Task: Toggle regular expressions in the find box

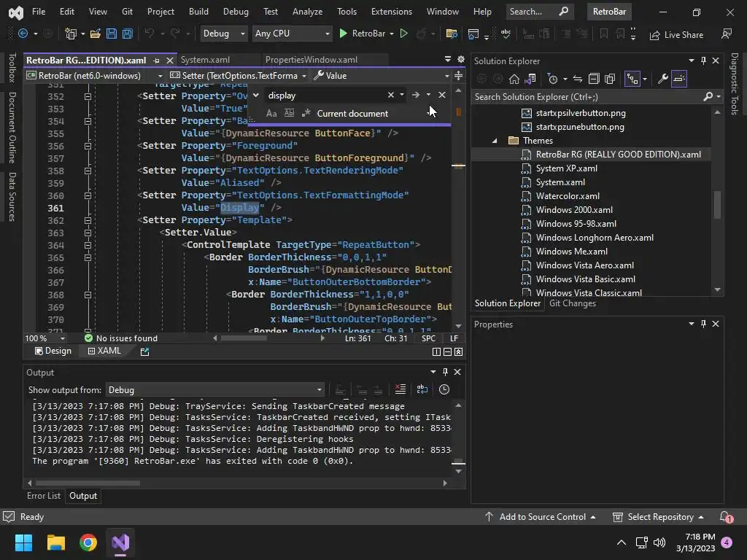Action: coord(306,113)
